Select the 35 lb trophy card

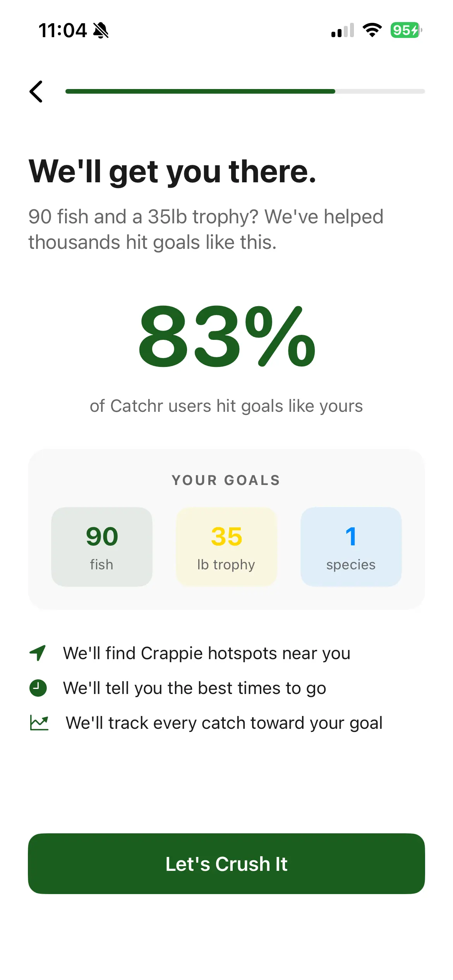tap(226, 547)
